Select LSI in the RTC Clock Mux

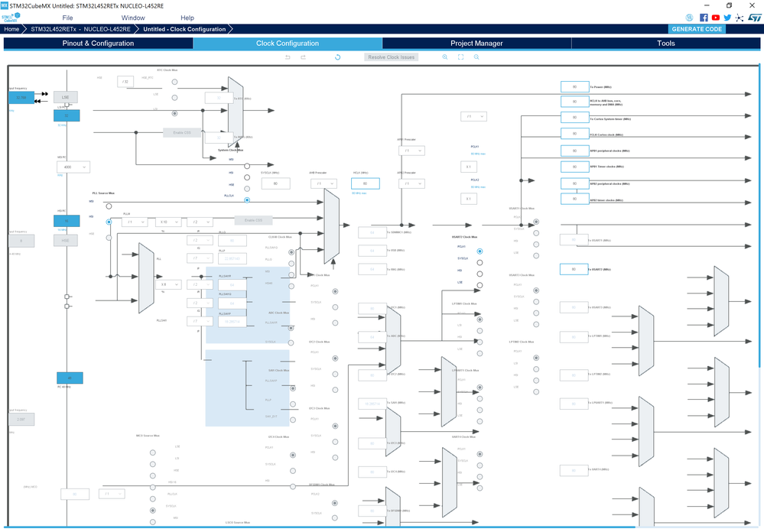tap(174, 113)
